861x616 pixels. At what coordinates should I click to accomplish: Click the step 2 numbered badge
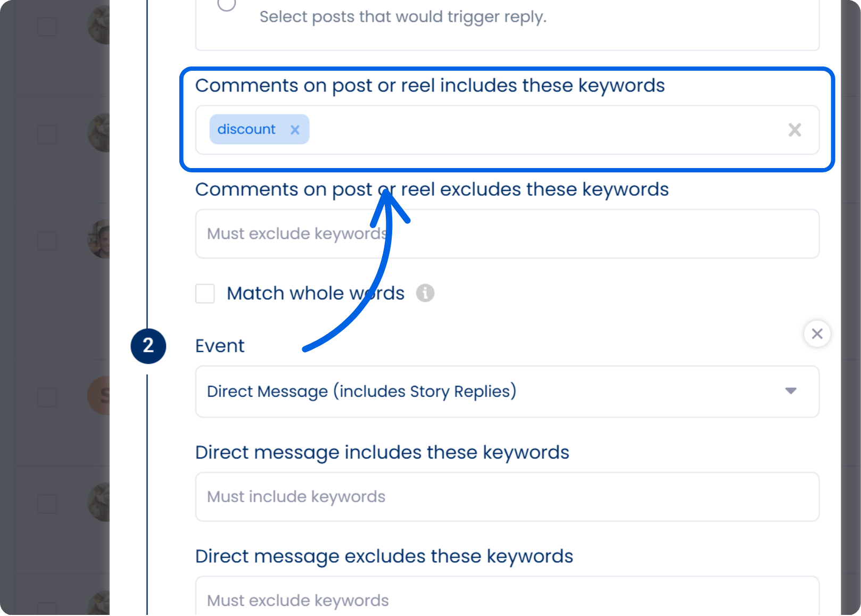tap(148, 346)
